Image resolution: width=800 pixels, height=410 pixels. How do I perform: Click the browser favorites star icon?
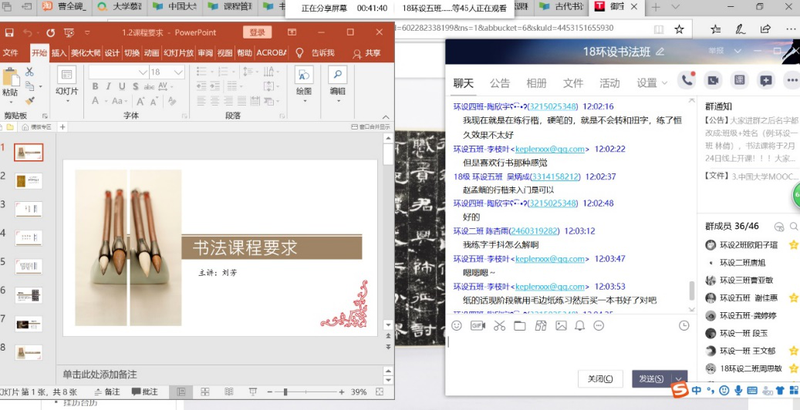pos(679,30)
